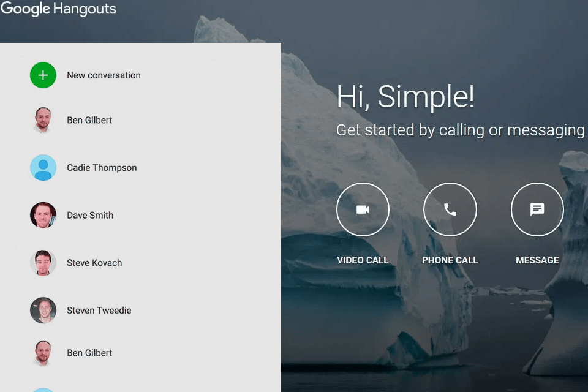Open the Steve Kovach conversation name
This screenshot has height=392, width=588.
pyautogui.click(x=94, y=263)
